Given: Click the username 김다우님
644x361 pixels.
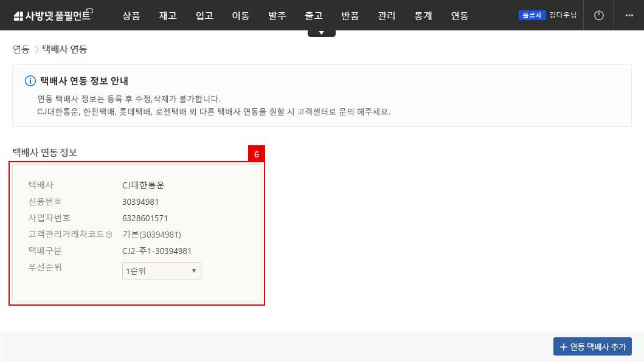Looking at the screenshot, I should click(x=563, y=15).
